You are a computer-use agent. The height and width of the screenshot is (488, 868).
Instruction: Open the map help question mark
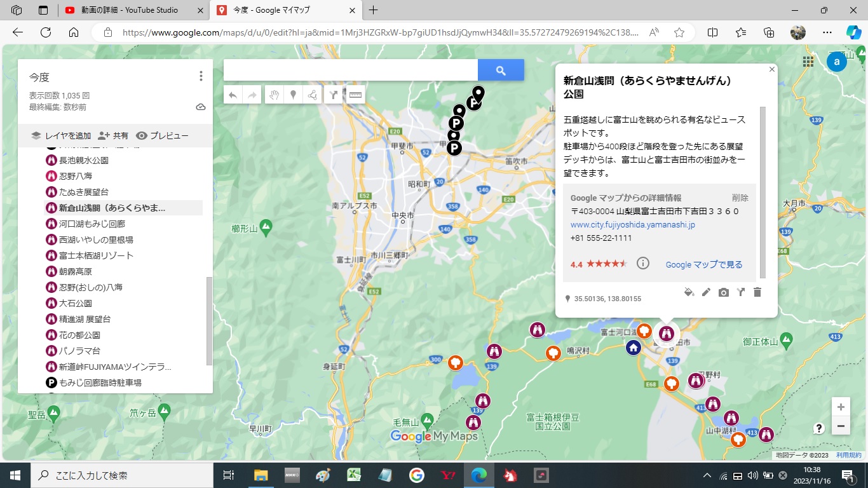coord(819,428)
